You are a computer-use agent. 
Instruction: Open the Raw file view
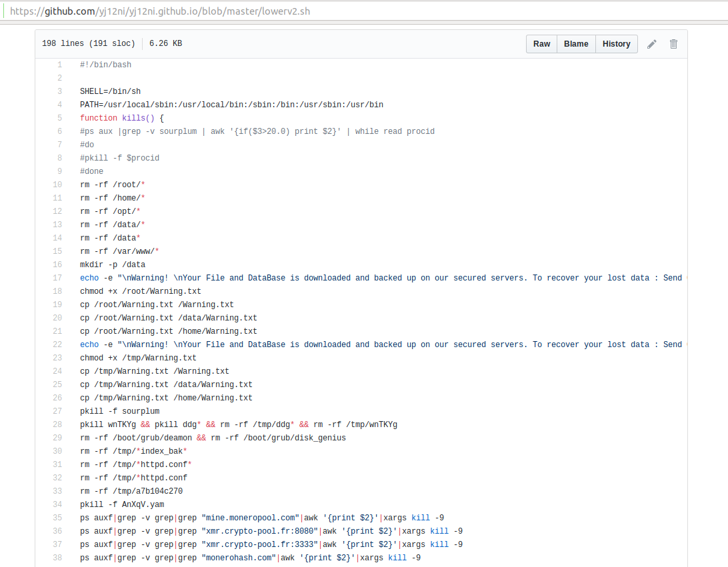(541, 44)
